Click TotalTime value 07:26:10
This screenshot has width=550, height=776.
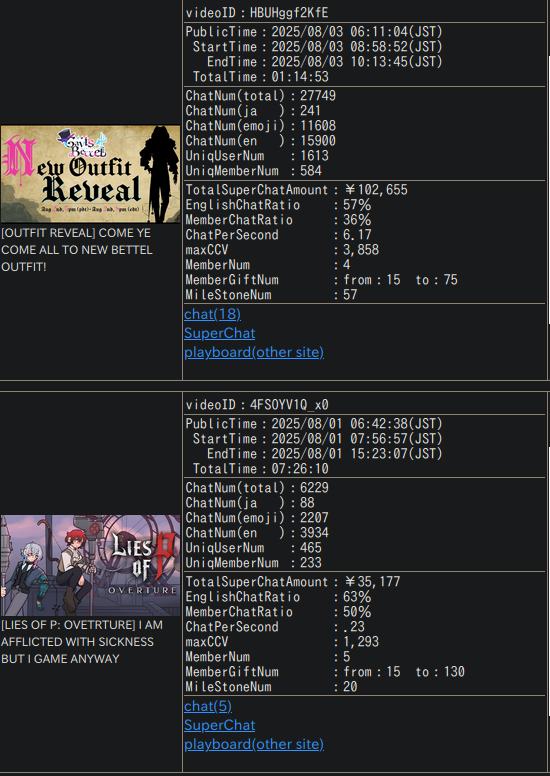(x=300, y=469)
